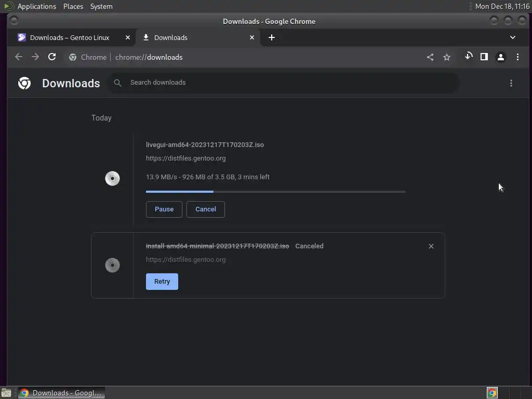Open Chrome's three-dot main menu
Screen dimensions: 532x399
point(518,57)
